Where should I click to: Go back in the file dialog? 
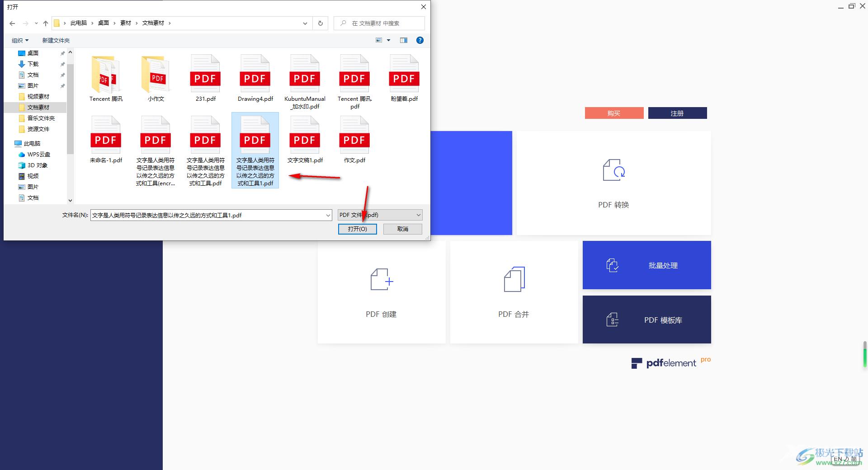click(12, 23)
